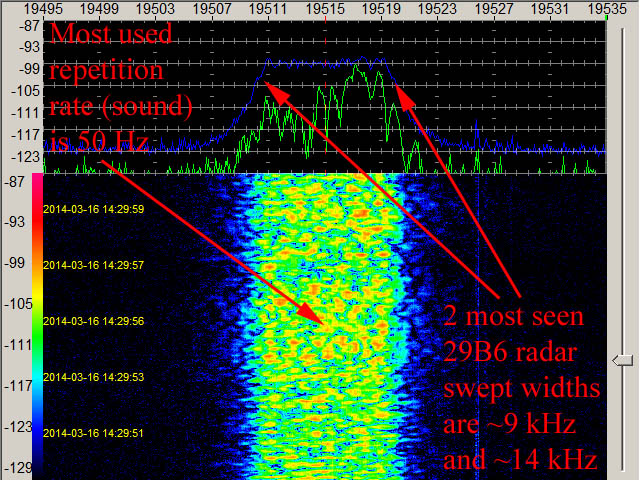Click the green marker at top right axis
Image resolution: width=640 pixels, height=480 pixels.
click(606, 18)
